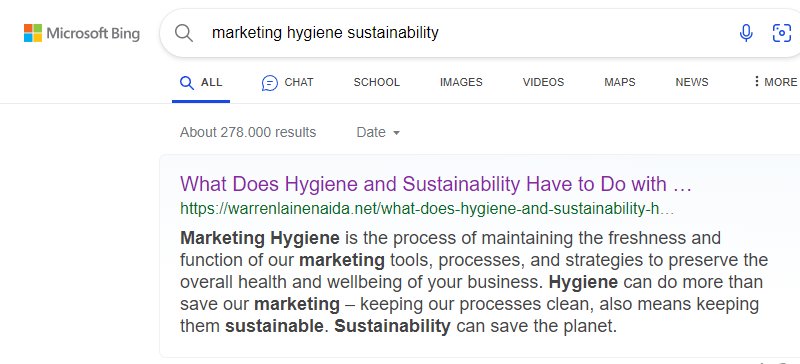Switch to the VIDEOS tab
The image size is (800, 364).
click(543, 82)
